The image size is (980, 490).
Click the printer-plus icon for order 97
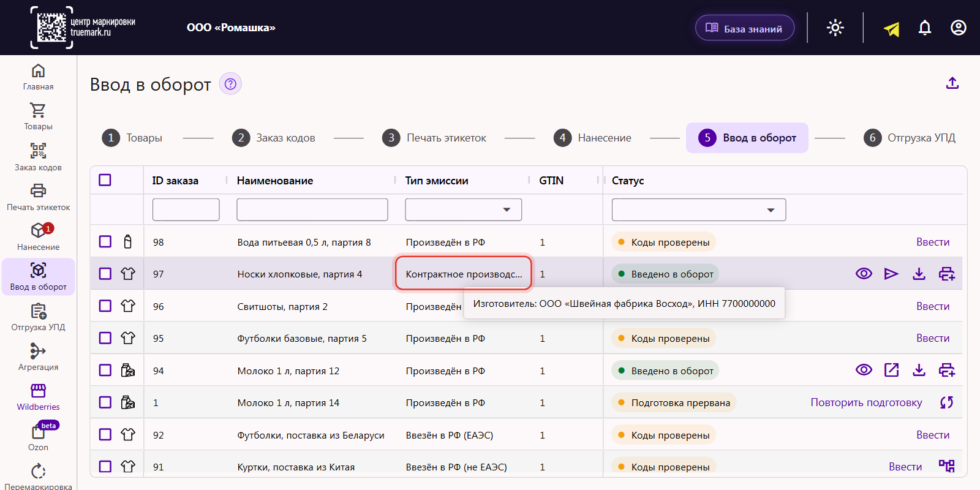click(x=947, y=274)
